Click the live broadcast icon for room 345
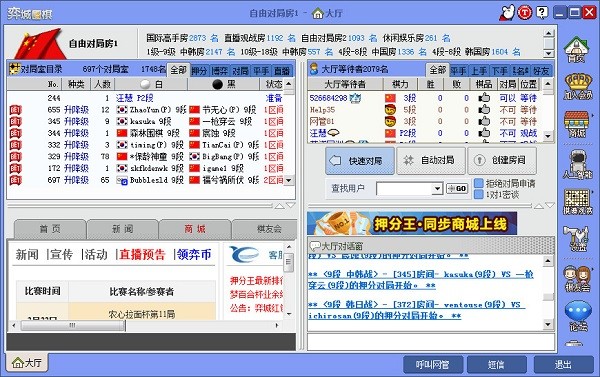 [x=15, y=121]
